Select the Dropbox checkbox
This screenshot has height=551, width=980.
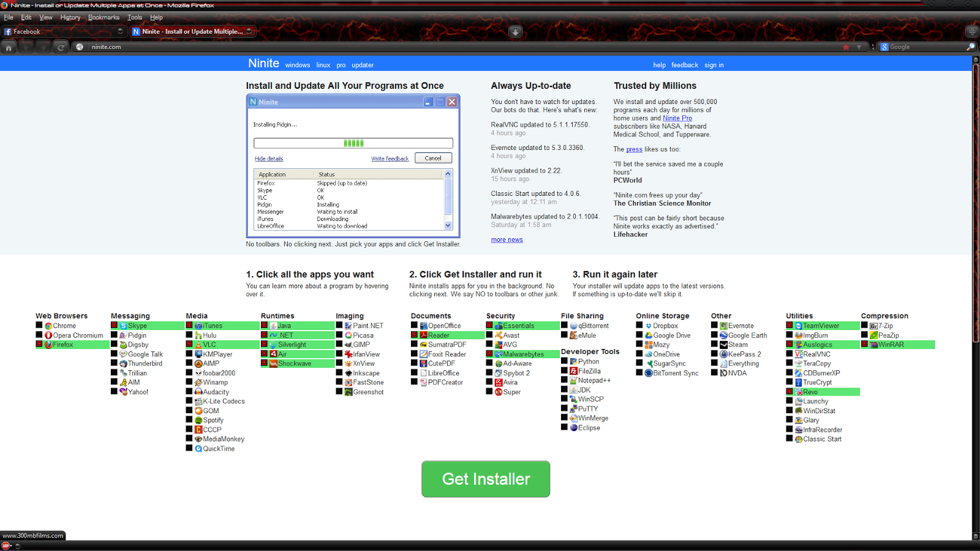tap(639, 326)
